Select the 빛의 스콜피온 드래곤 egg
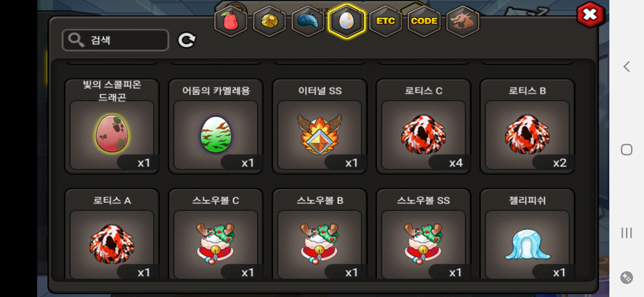644x297 pixels. point(112,127)
